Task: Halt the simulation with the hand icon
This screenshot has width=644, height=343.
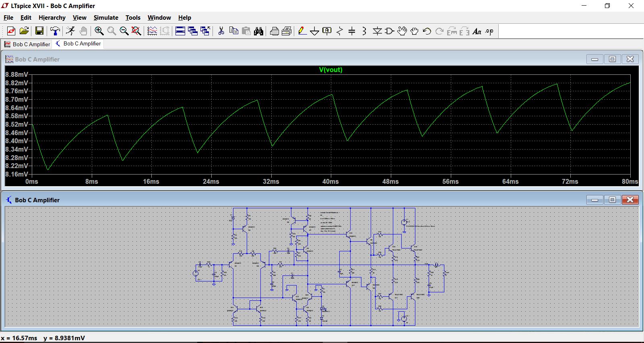Action: (83, 31)
